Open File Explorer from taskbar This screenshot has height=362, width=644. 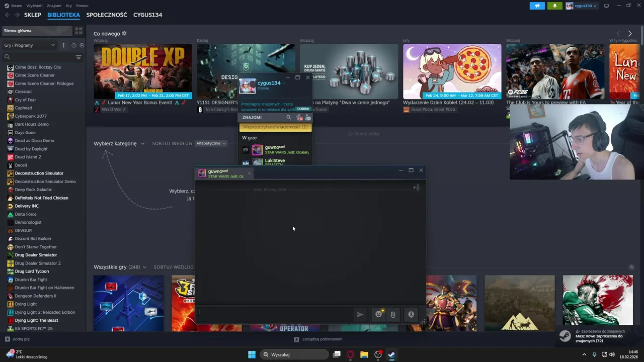click(364, 354)
